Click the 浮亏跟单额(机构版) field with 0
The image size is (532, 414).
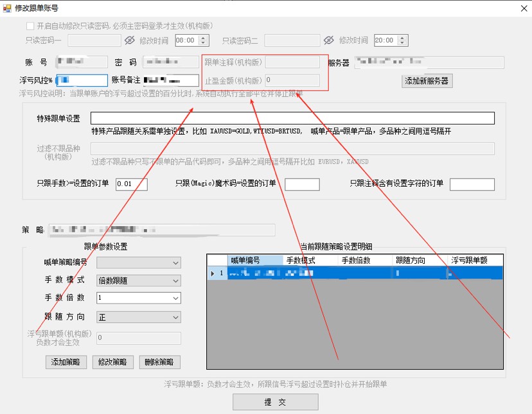[139, 338]
